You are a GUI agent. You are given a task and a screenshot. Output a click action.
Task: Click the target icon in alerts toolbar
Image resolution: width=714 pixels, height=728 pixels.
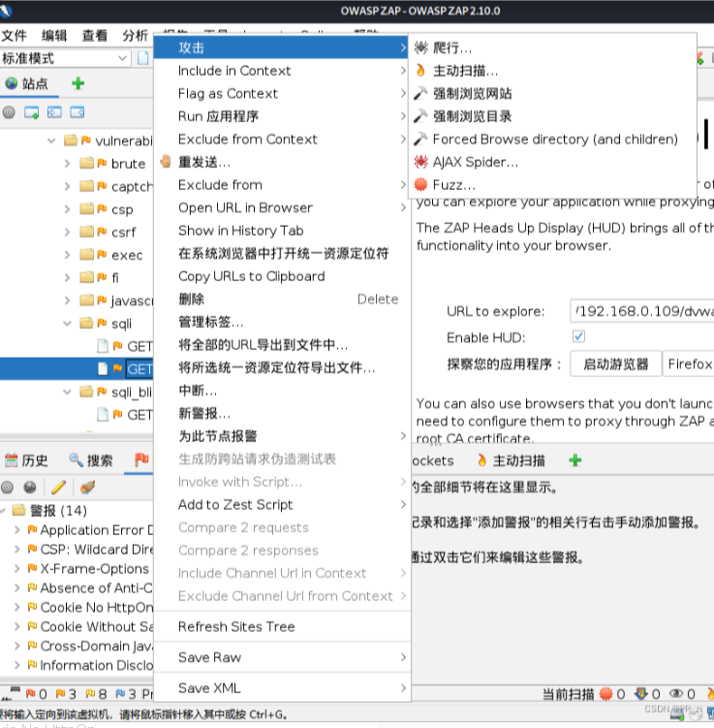point(7,487)
